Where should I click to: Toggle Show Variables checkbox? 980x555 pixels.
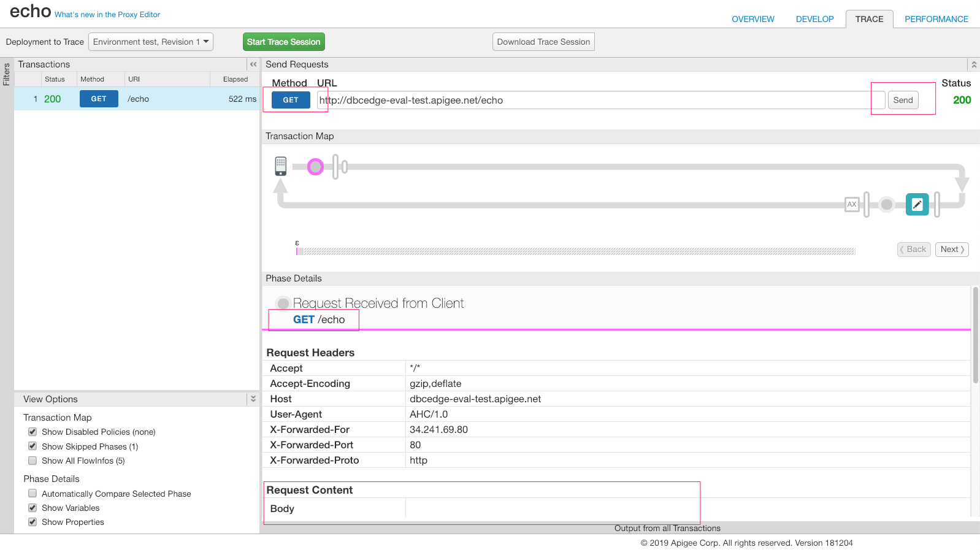pyautogui.click(x=33, y=508)
